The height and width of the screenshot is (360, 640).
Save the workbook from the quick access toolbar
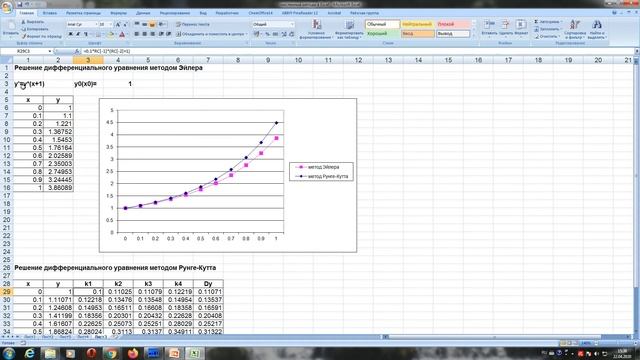20,4
